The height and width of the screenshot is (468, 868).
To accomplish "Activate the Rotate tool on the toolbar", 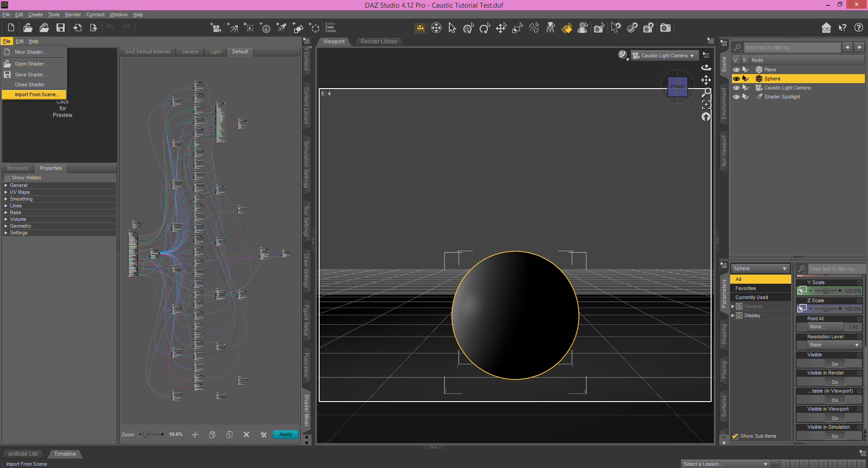I will [x=485, y=28].
